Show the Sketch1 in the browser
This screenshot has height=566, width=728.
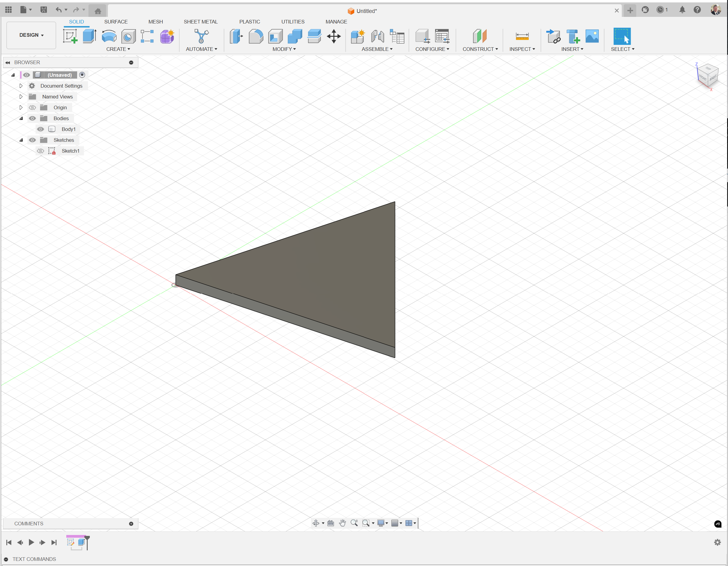coord(40,151)
